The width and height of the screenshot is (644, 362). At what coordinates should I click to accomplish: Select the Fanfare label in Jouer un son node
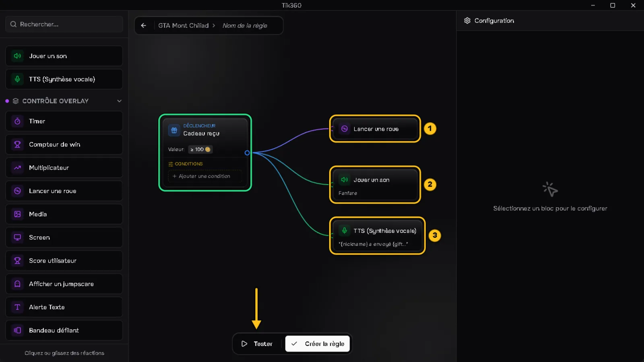348,193
